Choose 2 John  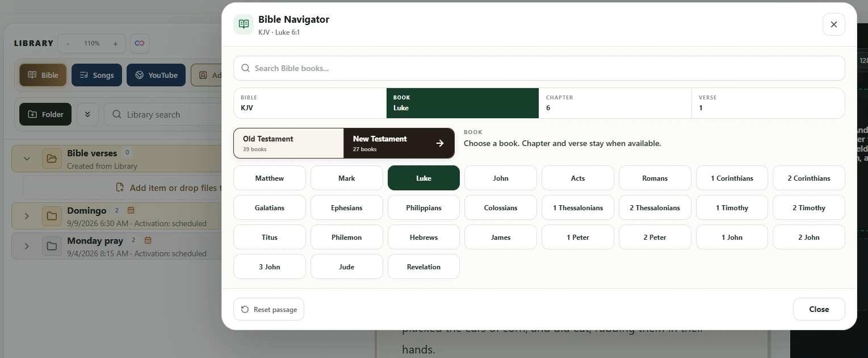(x=809, y=237)
